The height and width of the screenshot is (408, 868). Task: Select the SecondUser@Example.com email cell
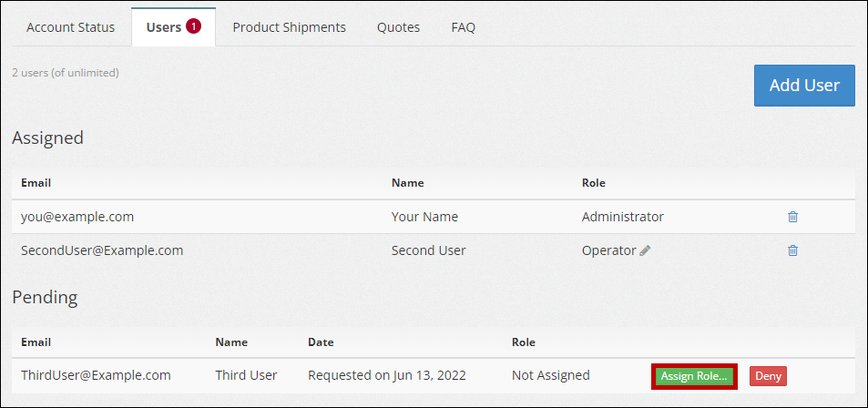102,250
